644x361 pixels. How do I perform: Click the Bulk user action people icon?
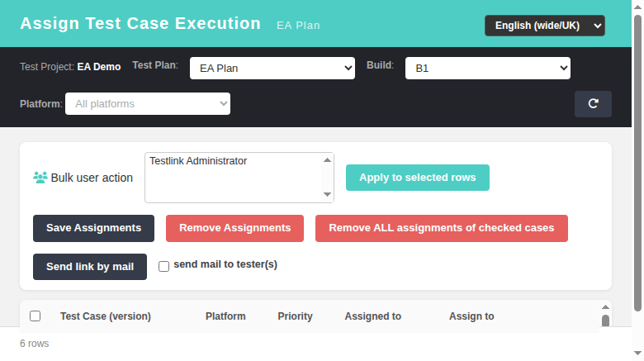pos(40,178)
